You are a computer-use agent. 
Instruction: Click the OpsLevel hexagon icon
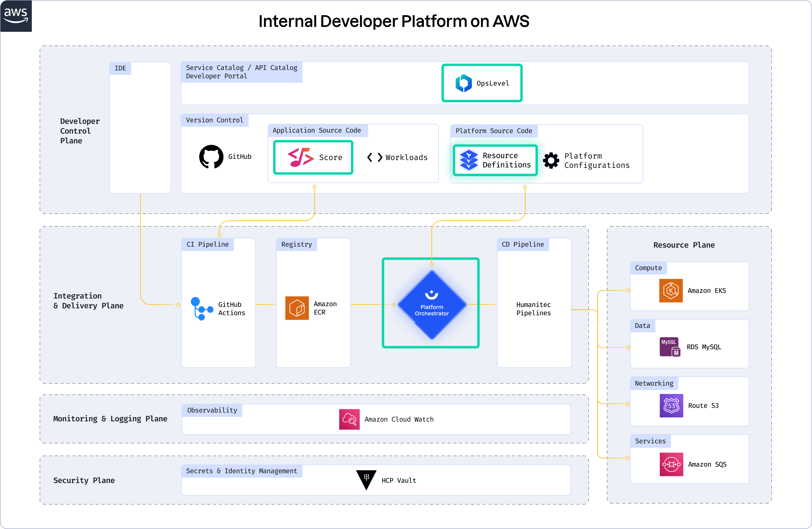pos(463,83)
